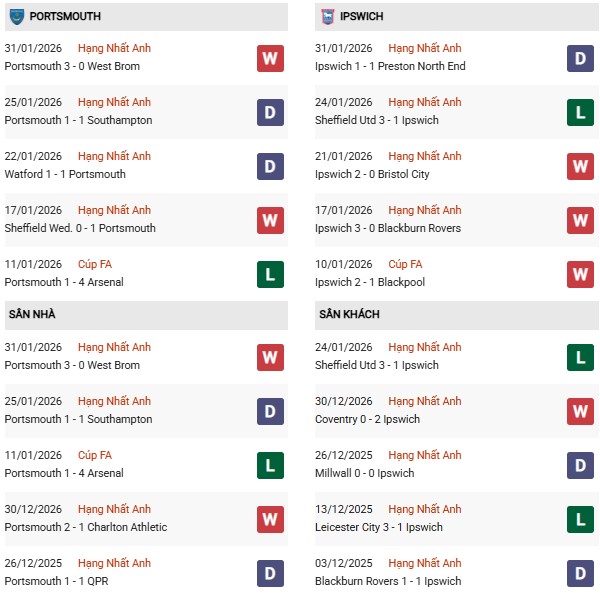Click the D badge for Watford 1-1 Portsmouth
Screen dimensions: 600x594
[269, 167]
